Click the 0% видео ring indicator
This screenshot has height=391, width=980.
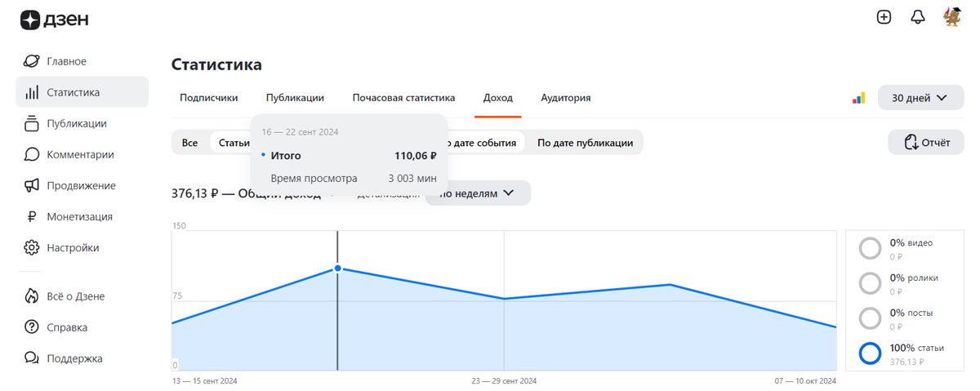[871, 247]
